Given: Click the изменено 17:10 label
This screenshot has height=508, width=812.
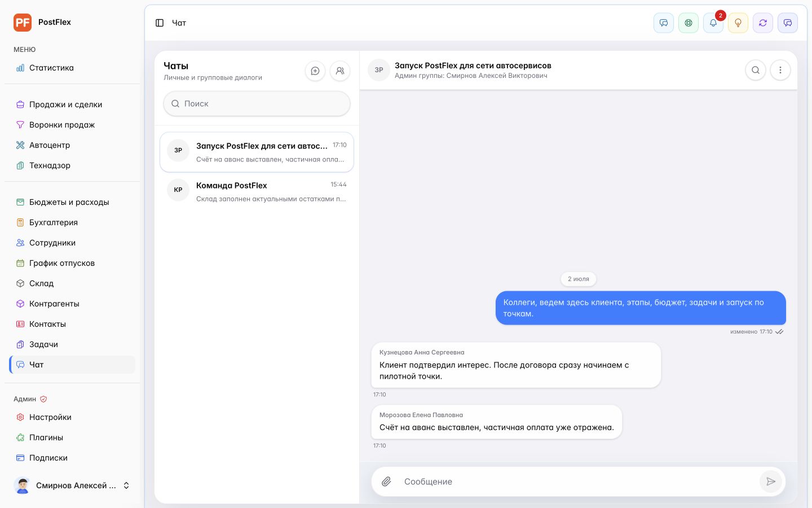Looking at the screenshot, I should 751,332.
